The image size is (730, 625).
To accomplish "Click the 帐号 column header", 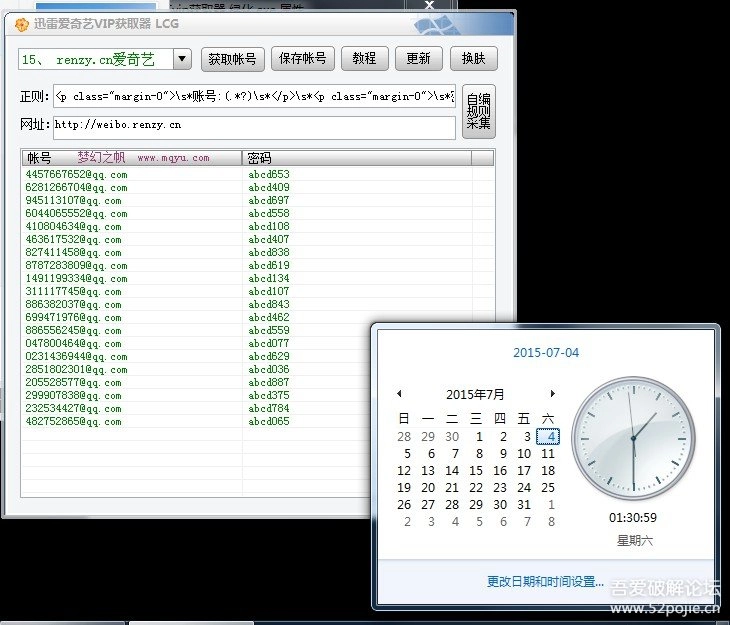I will point(132,158).
